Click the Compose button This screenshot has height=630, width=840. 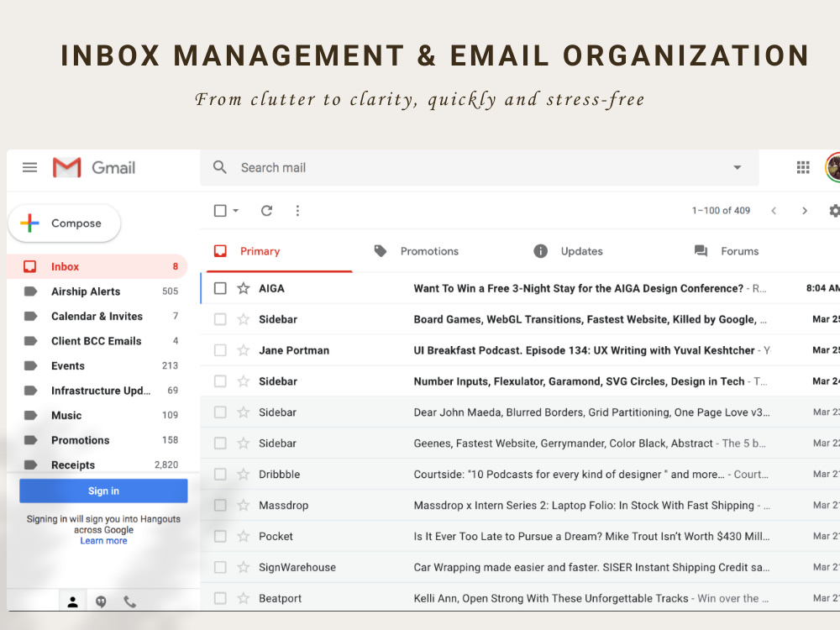point(65,223)
